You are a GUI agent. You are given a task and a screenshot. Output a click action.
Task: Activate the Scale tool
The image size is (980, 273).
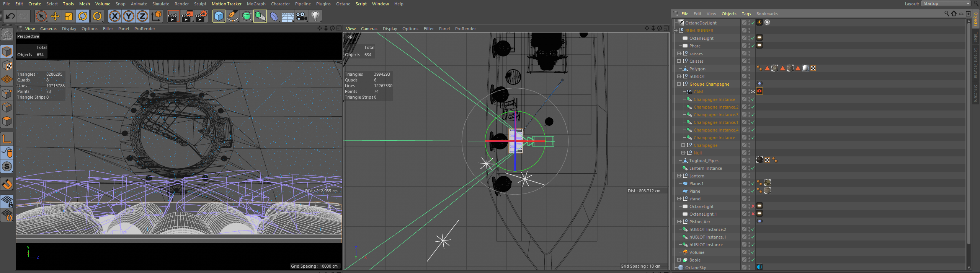coord(69,16)
